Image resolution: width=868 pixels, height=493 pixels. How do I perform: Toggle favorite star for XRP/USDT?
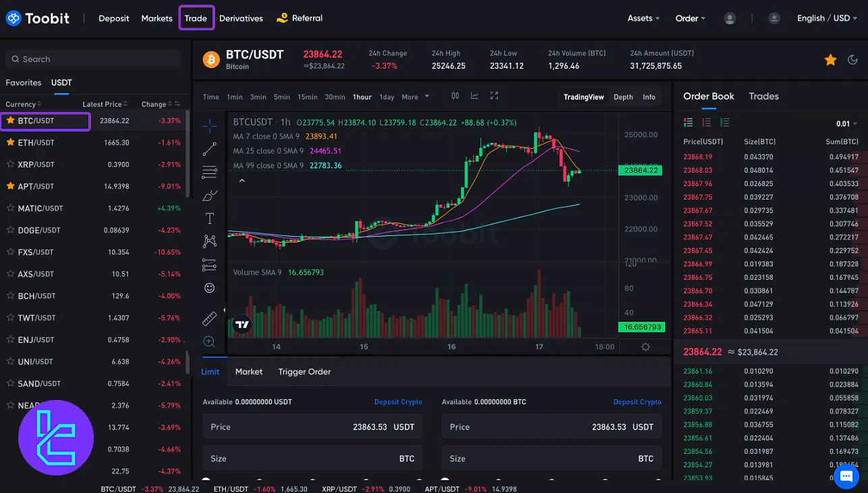[x=11, y=164]
